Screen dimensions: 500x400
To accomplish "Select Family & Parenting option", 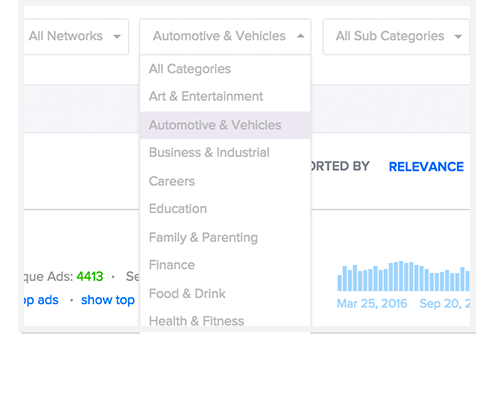I will pos(225,238).
